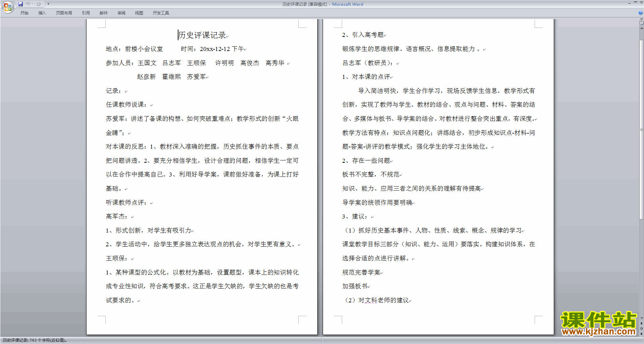Click the line 导学案的统领作用要明确
644x344 pixels.
pyautogui.click(x=377, y=203)
